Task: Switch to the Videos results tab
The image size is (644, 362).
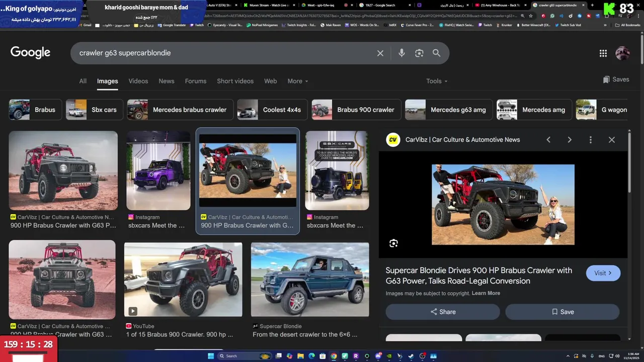Action: pos(138,81)
